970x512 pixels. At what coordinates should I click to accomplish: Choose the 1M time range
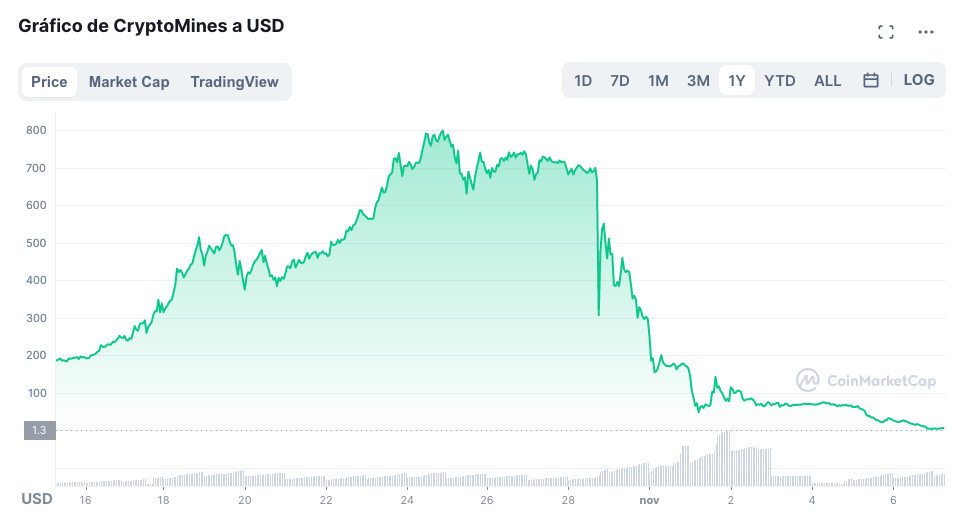pyautogui.click(x=658, y=80)
